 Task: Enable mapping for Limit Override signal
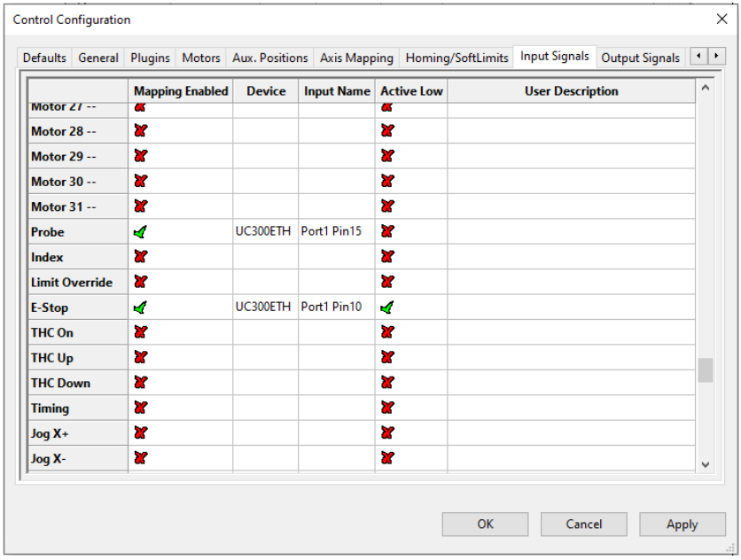click(x=140, y=283)
